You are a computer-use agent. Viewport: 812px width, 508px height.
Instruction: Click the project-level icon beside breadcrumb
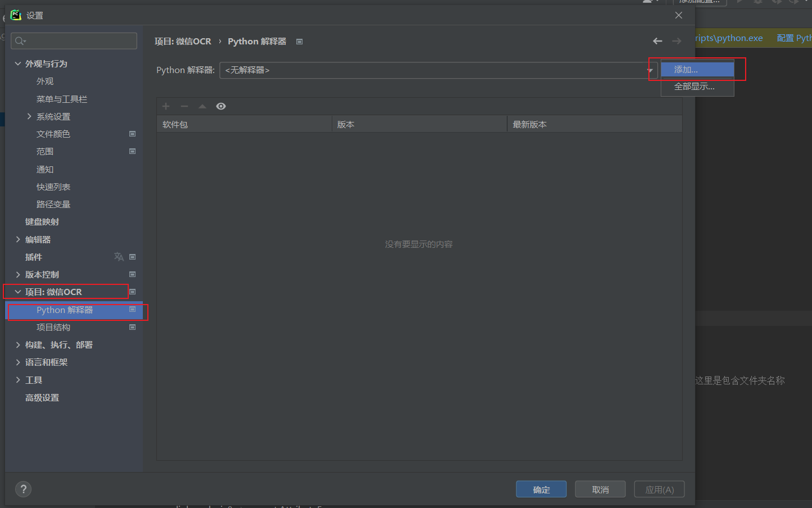click(300, 42)
